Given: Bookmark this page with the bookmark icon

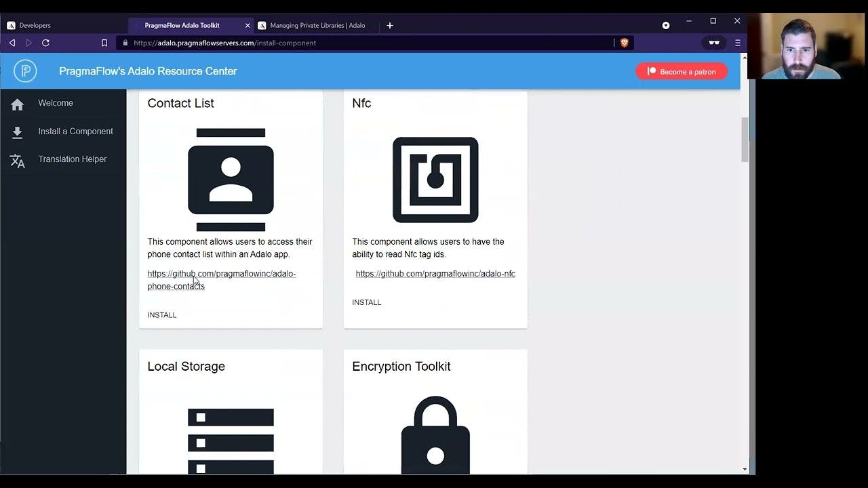Looking at the screenshot, I should coord(104,43).
